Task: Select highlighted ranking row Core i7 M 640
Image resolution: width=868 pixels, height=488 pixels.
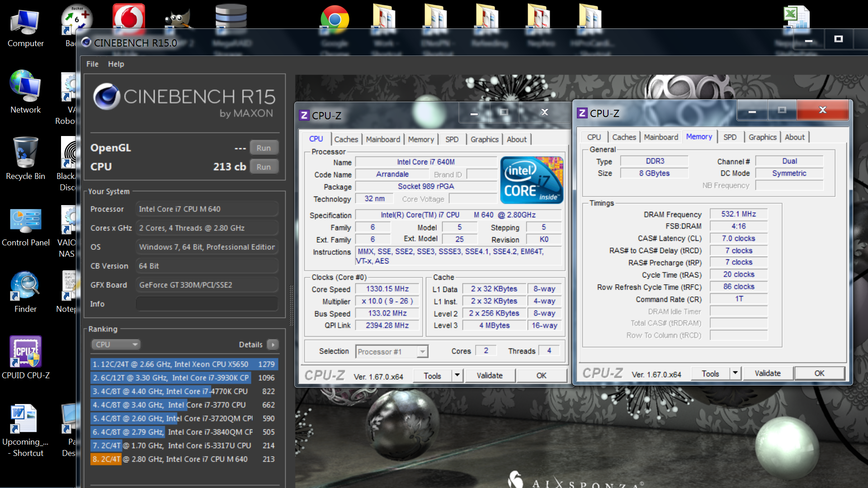Action: [x=184, y=459]
